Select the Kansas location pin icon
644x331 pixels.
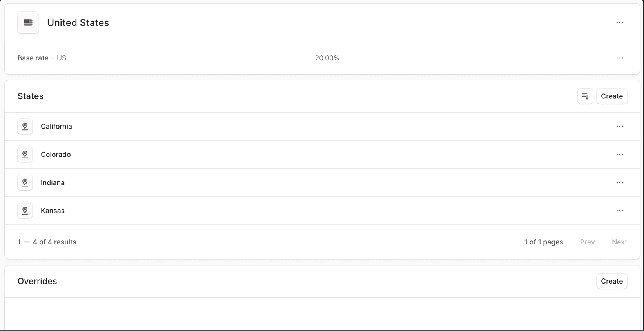pyautogui.click(x=25, y=211)
